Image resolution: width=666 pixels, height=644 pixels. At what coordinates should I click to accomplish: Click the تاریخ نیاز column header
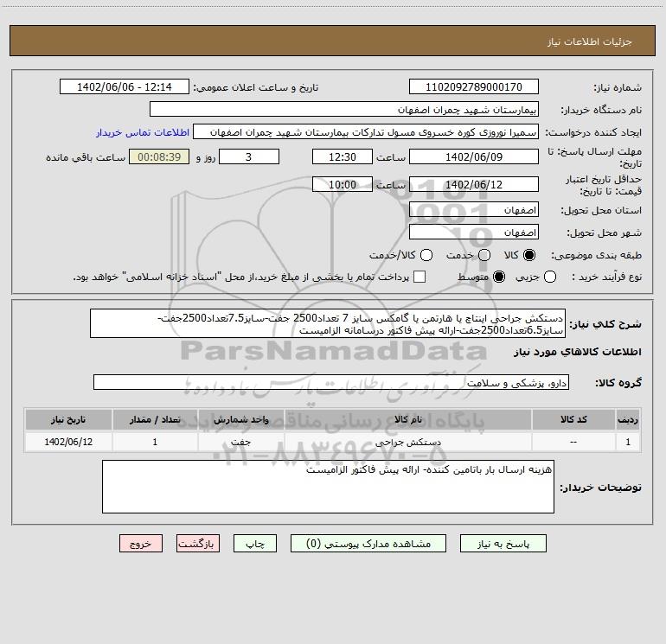tap(68, 420)
